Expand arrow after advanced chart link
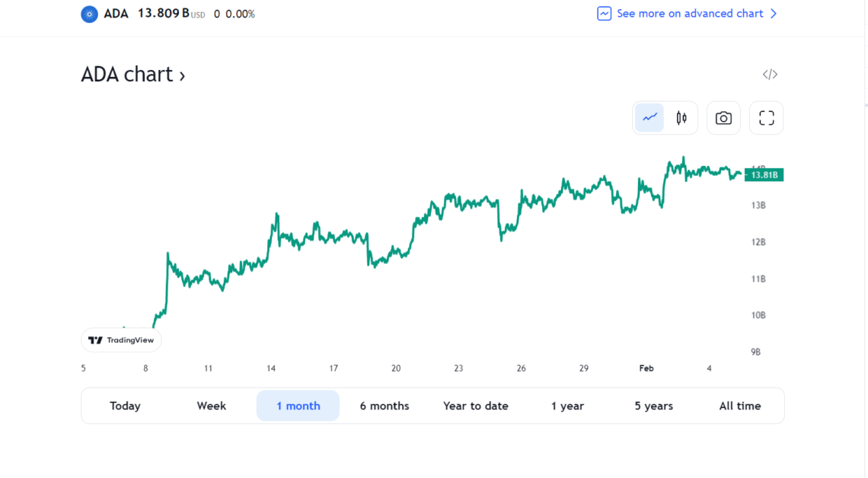Screen dimensions: 868x478 [774, 14]
